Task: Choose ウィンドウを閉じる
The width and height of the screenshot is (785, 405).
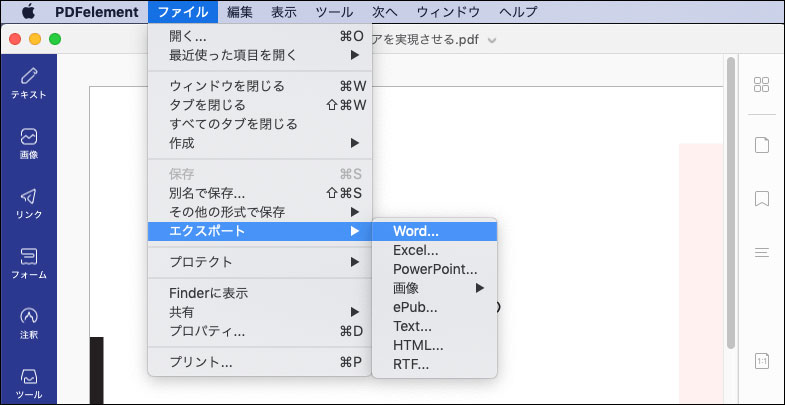Action: (260, 86)
